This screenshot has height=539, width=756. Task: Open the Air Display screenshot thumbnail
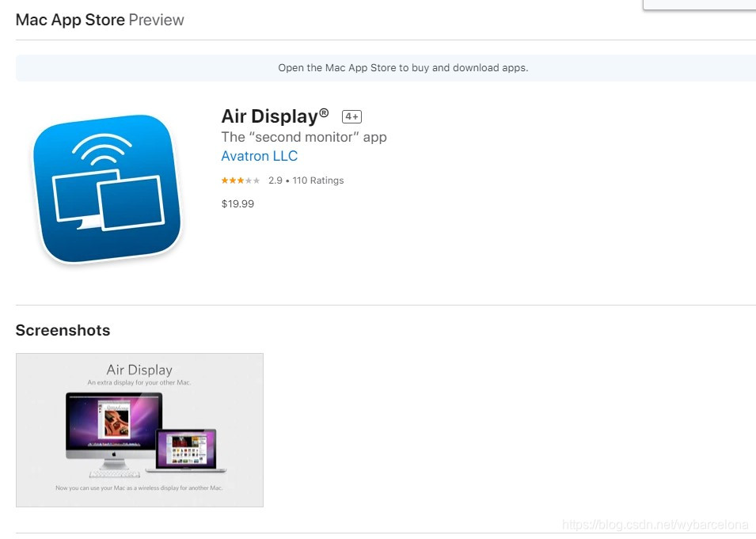click(140, 430)
